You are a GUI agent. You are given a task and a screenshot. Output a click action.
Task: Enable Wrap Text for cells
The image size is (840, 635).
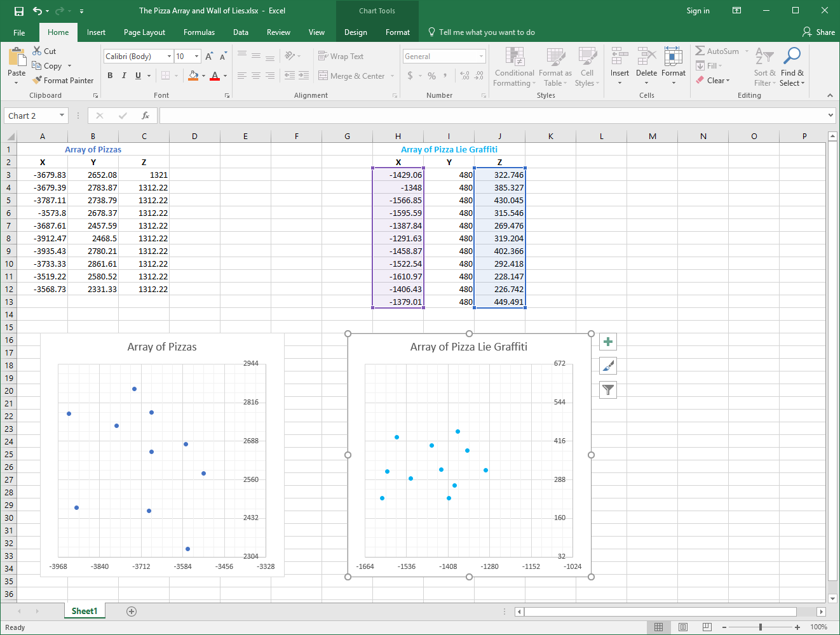click(x=341, y=57)
